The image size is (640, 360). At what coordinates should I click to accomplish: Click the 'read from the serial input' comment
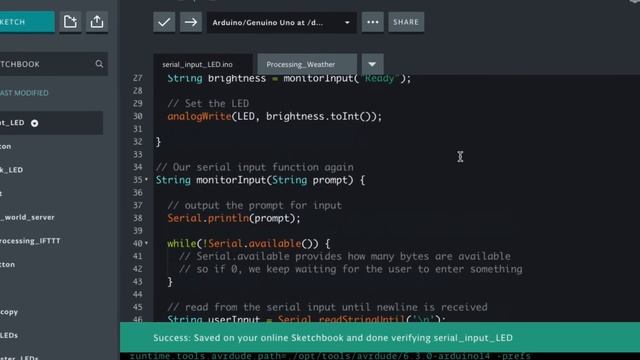[327, 307]
